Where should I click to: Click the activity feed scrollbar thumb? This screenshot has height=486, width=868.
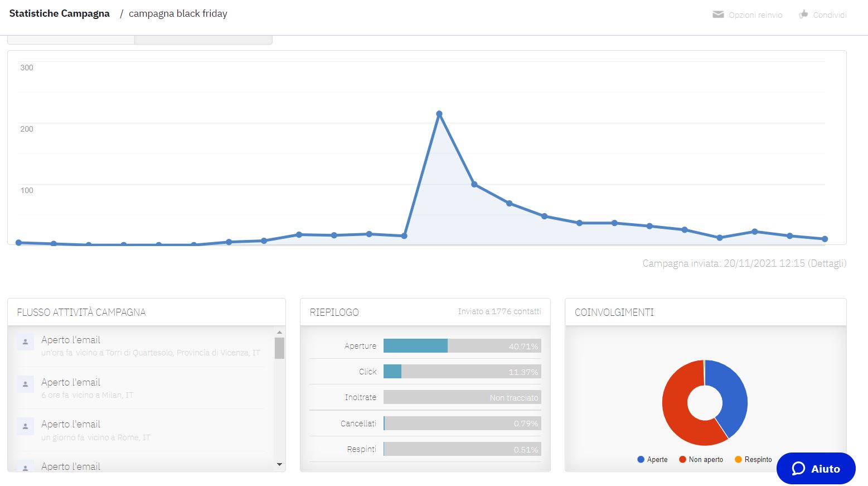click(x=279, y=348)
